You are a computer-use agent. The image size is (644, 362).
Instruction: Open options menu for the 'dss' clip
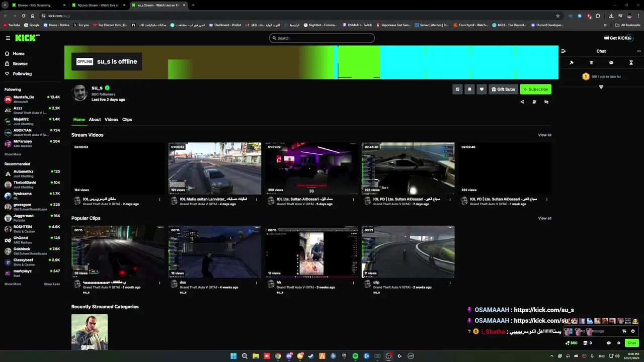257,283
